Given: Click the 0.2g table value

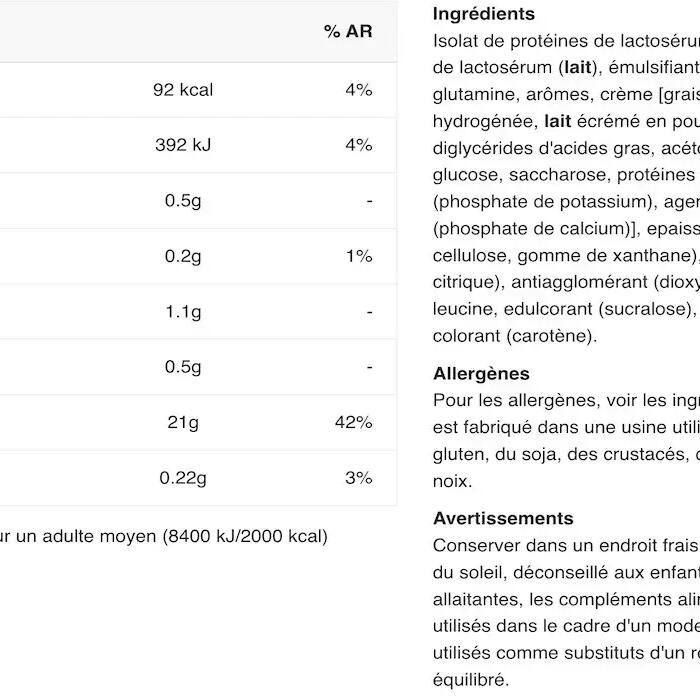Looking at the screenshot, I should click(183, 256).
